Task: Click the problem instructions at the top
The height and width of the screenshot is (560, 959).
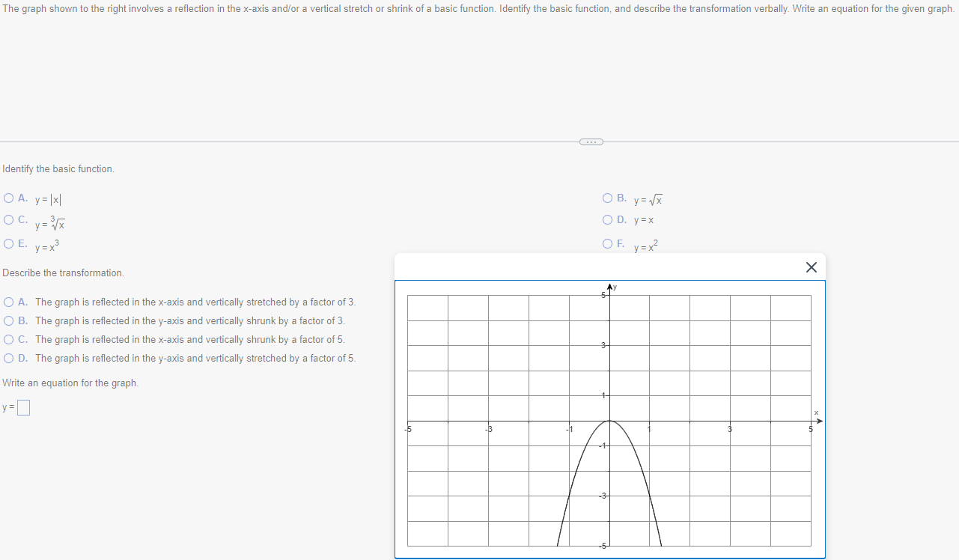Action: point(479,8)
